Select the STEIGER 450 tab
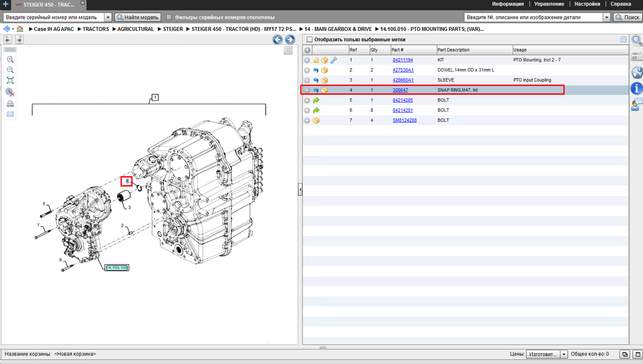 click(x=48, y=5)
